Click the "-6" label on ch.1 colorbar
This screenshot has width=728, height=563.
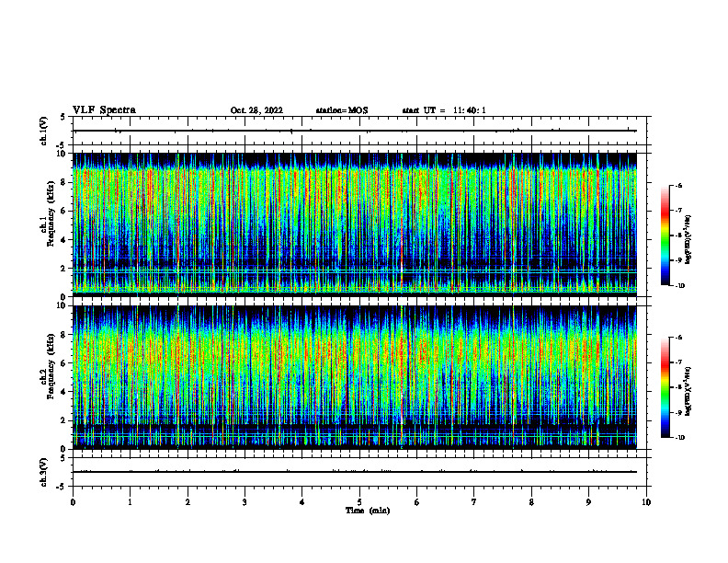point(678,186)
